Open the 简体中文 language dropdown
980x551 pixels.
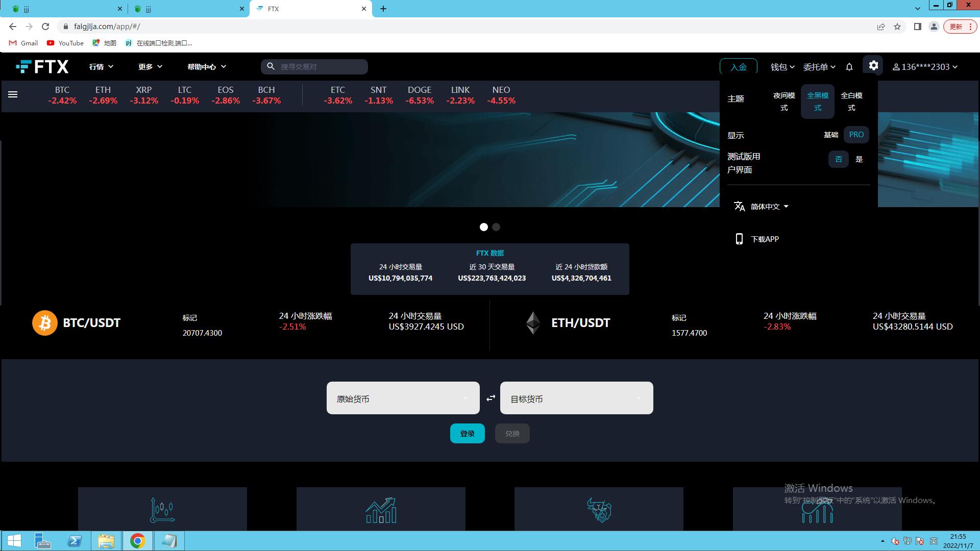click(769, 207)
